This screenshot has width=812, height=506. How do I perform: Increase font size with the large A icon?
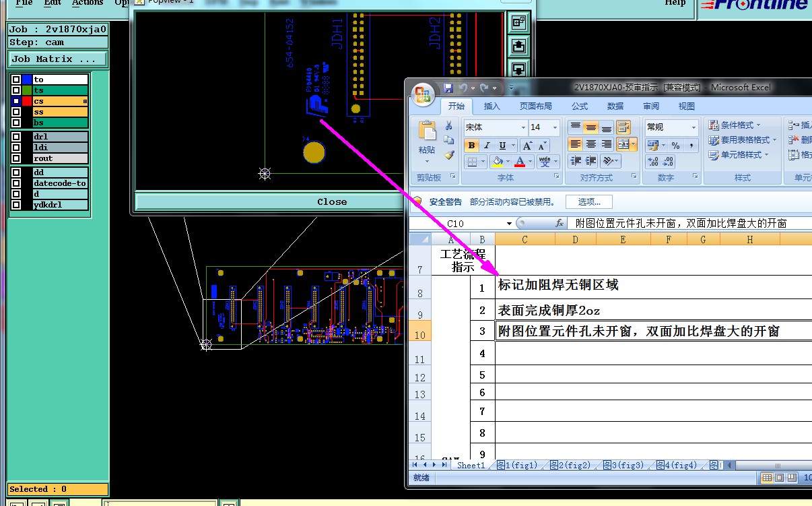tap(528, 146)
